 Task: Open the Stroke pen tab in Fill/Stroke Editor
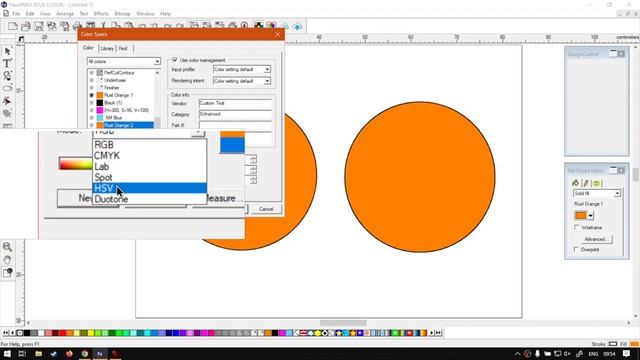pyautogui.click(x=586, y=183)
